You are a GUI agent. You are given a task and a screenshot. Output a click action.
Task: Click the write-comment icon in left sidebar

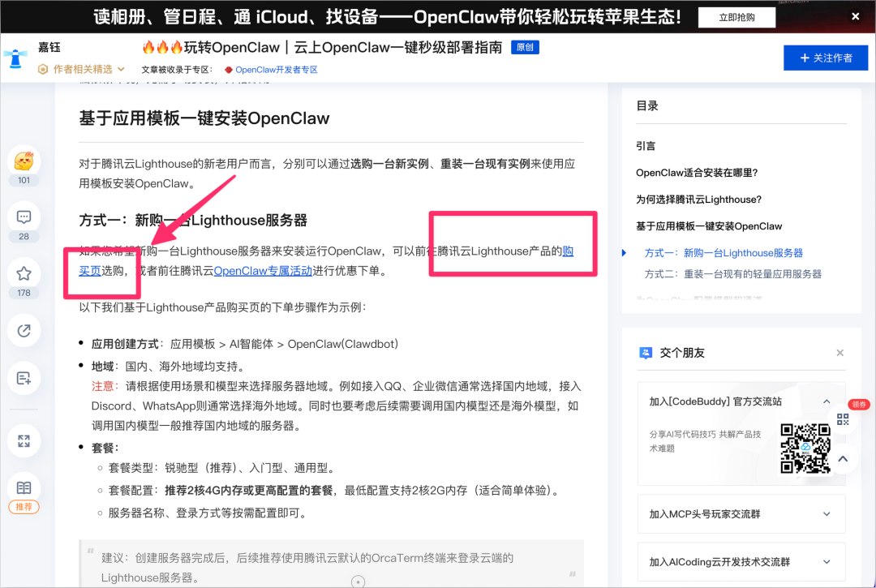[x=24, y=378]
